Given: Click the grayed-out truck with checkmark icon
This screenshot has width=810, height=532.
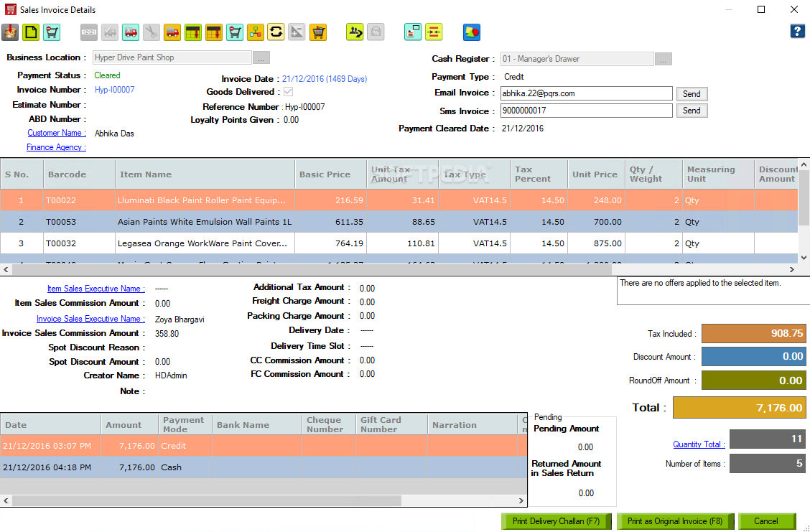Looking at the screenshot, I should [x=110, y=32].
